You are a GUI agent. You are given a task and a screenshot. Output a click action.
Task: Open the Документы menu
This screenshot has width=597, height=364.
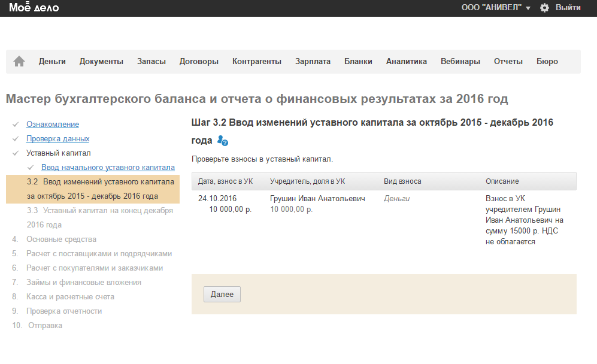(101, 61)
